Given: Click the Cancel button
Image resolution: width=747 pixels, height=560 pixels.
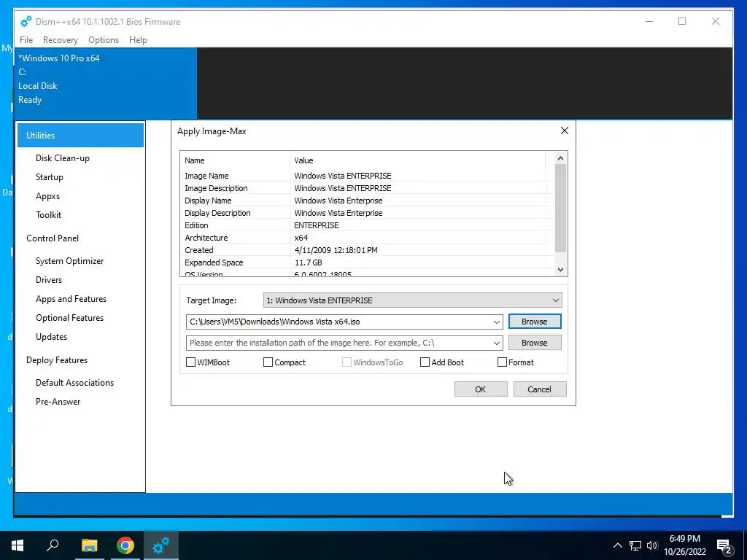Looking at the screenshot, I should click(x=539, y=389).
